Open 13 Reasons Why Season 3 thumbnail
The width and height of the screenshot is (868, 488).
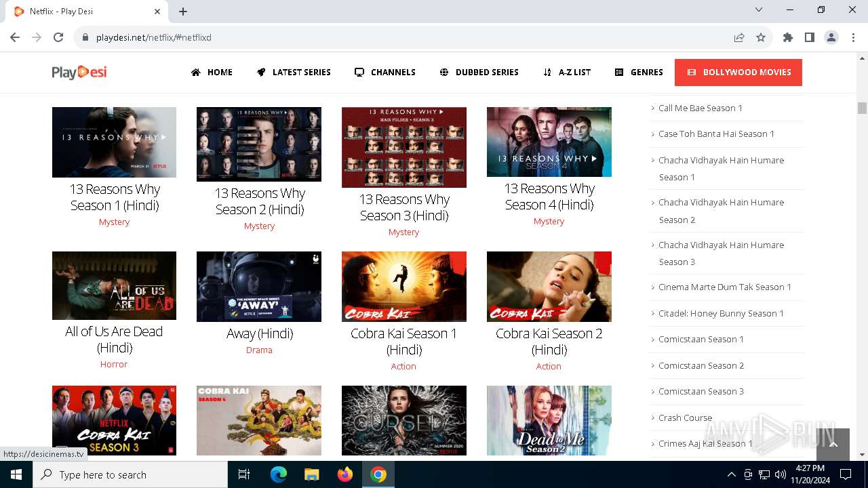coord(404,147)
